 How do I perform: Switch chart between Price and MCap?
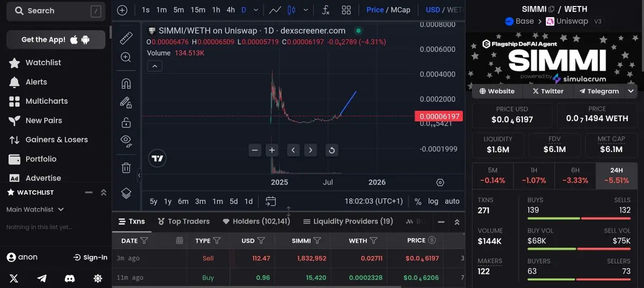388,10
